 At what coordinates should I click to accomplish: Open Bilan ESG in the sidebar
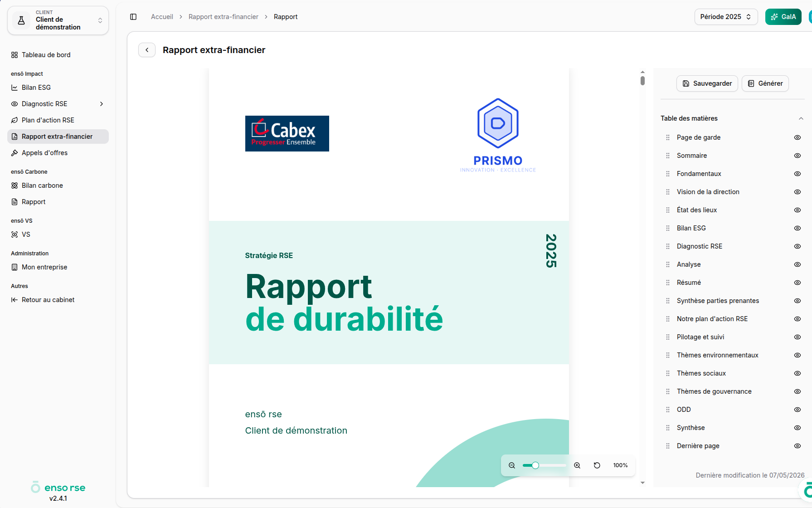point(58,88)
